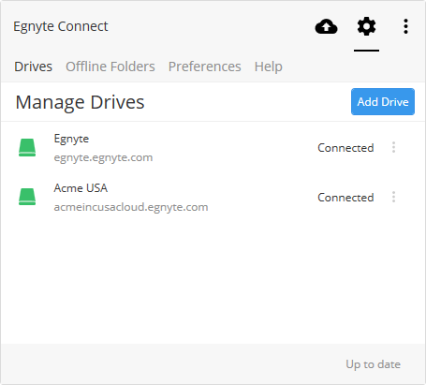Viewport: 426px width, 385px height.
Task: Select the Acme USA drive name
Action: tap(81, 188)
